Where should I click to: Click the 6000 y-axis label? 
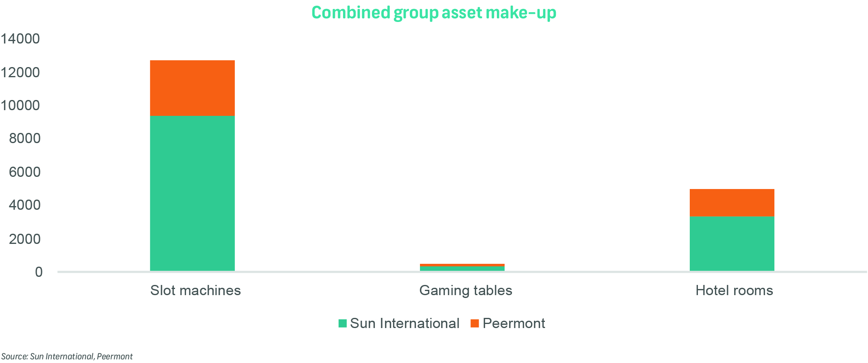point(25,172)
